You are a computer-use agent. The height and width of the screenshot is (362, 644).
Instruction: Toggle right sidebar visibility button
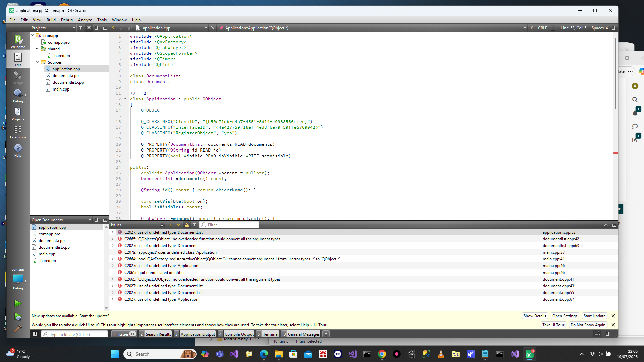[x=607, y=334]
